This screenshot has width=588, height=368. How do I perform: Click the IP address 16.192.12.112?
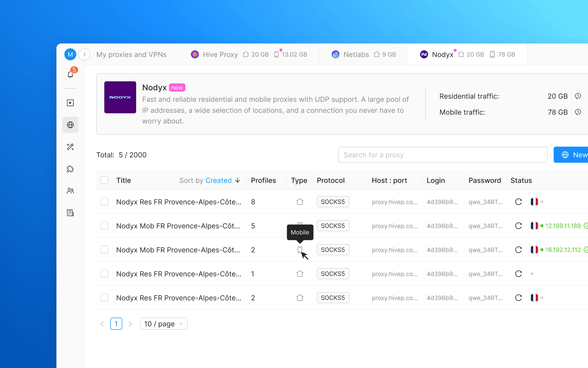563,250
